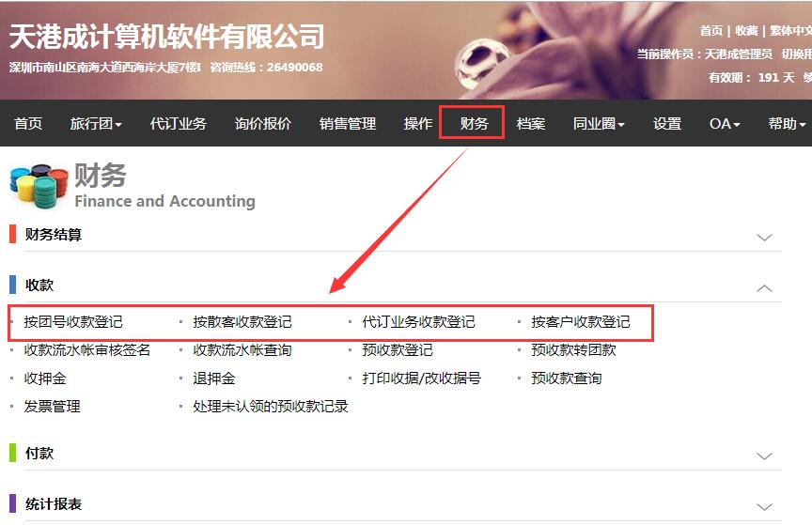Expand the 付款 section chevron
812x525 pixels.
tap(764, 456)
